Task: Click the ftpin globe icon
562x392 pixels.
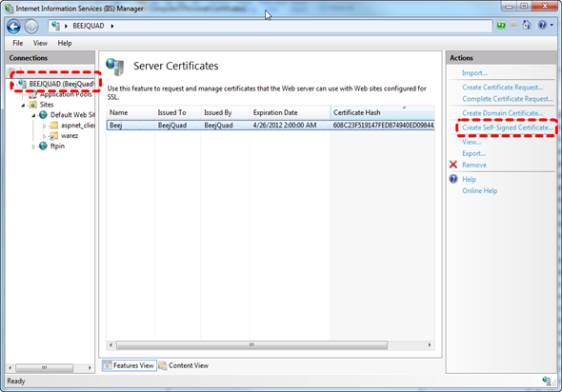Action: (44, 146)
